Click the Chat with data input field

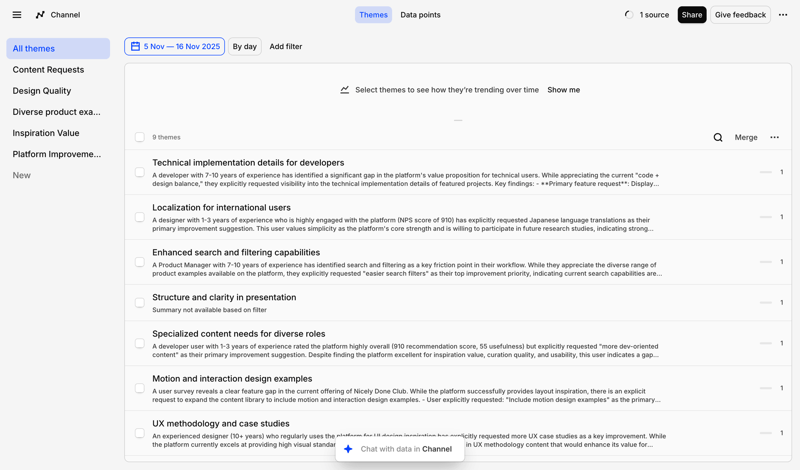pyautogui.click(x=406, y=449)
